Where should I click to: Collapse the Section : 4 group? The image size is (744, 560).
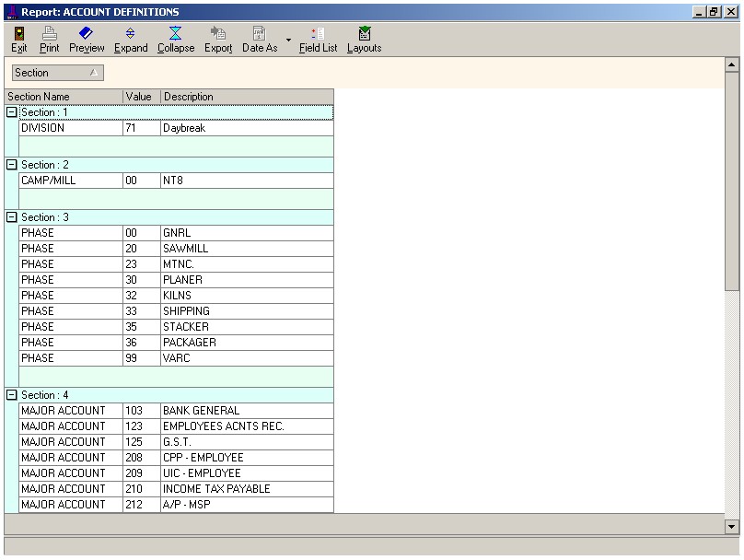pos(12,395)
